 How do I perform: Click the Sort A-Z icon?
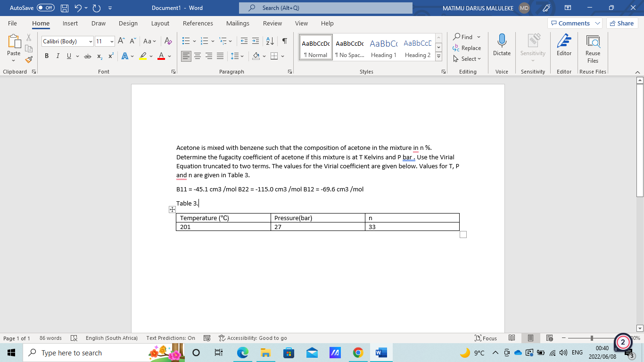point(270,41)
